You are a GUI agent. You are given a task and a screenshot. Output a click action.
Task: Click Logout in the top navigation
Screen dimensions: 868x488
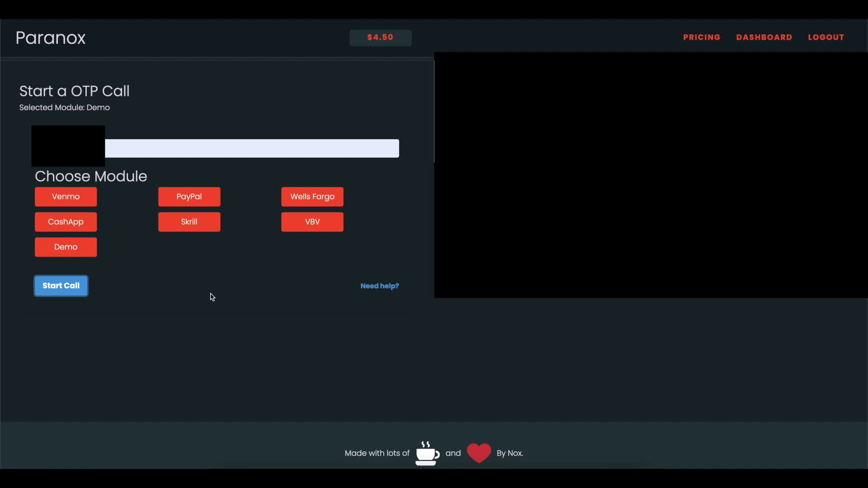coord(826,37)
